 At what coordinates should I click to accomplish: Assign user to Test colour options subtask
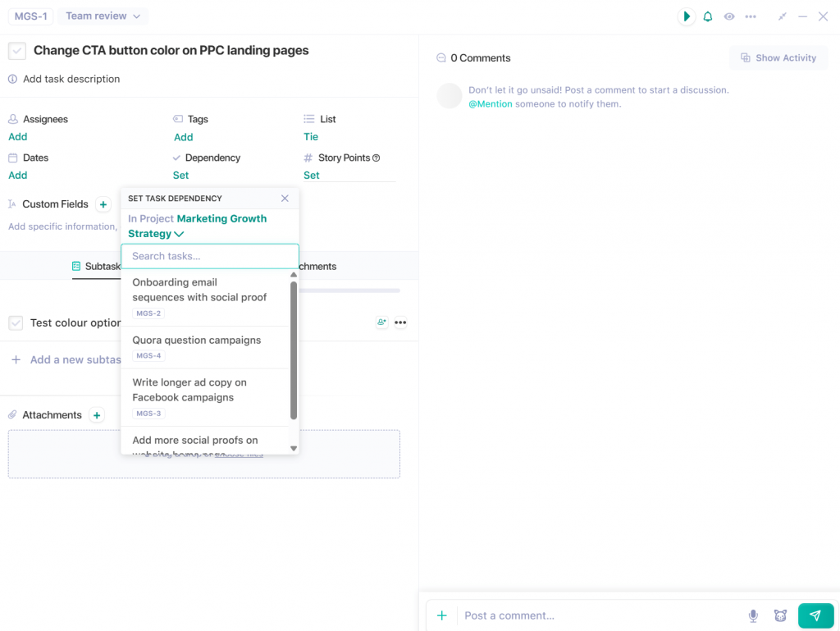pos(381,322)
